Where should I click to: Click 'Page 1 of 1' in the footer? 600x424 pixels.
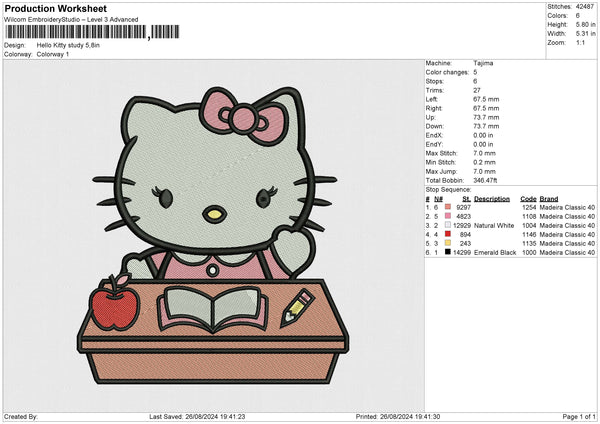pos(579,417)
